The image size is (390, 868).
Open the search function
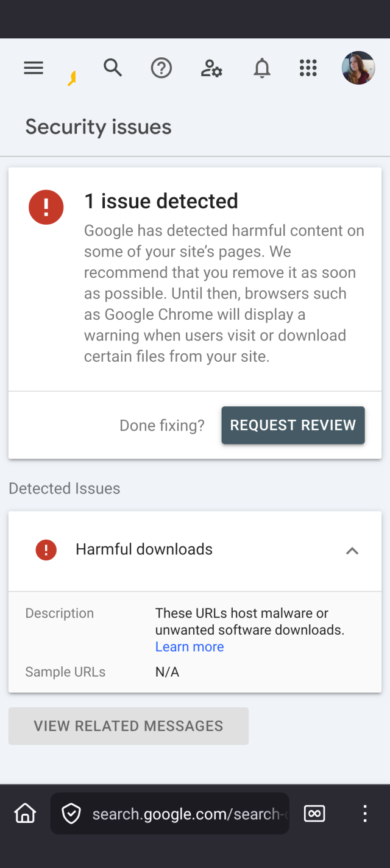pyautogui.click(x=113, y=68)
